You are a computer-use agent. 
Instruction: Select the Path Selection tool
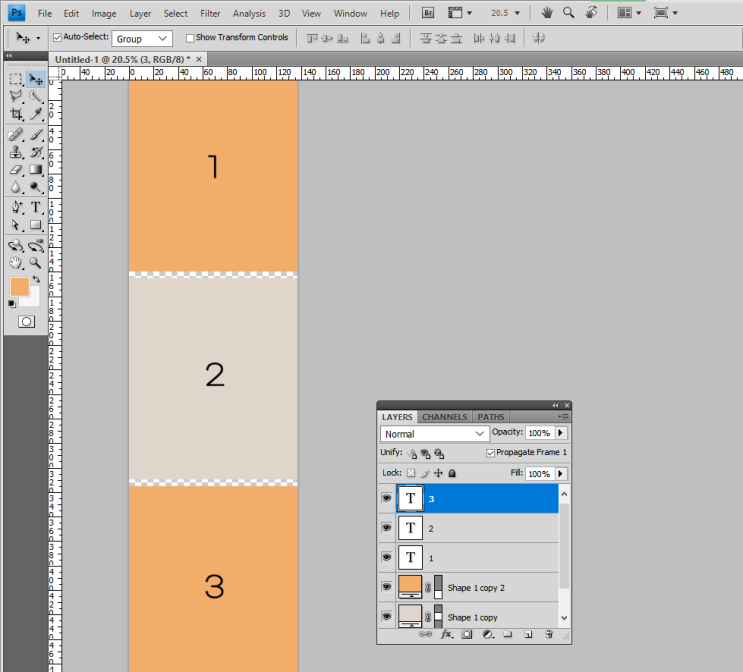tap(16, 225)
